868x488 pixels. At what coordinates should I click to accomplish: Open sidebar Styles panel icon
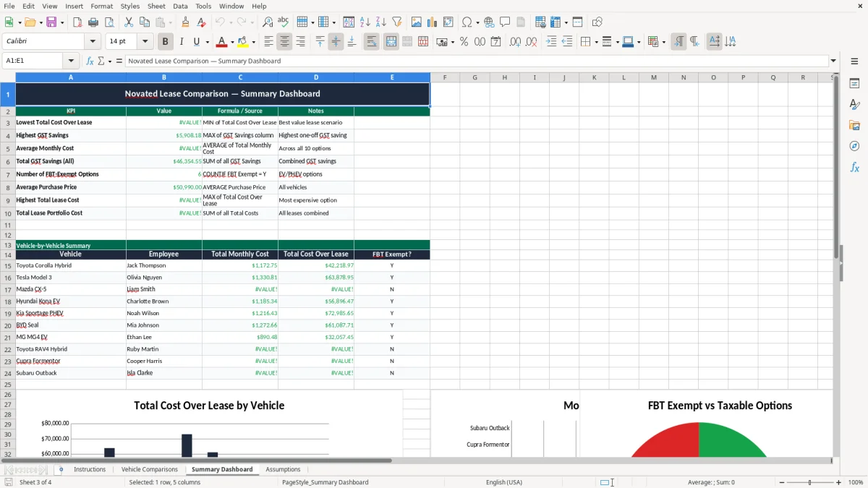[854, 104]
